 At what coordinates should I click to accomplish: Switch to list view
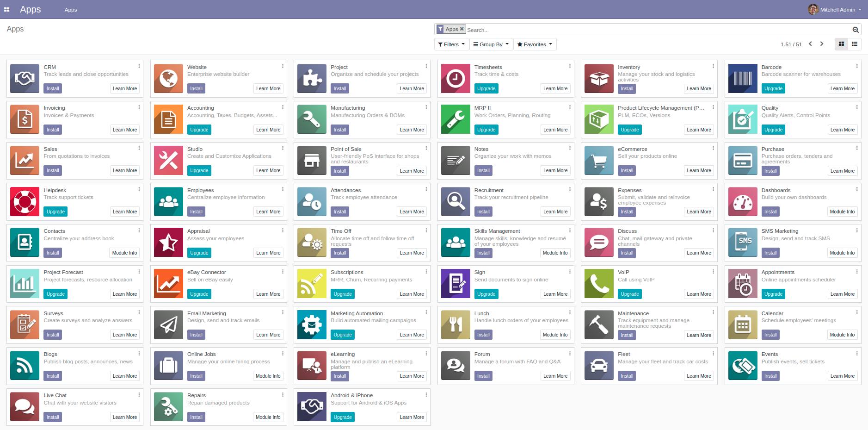click(x=855, y=44)
